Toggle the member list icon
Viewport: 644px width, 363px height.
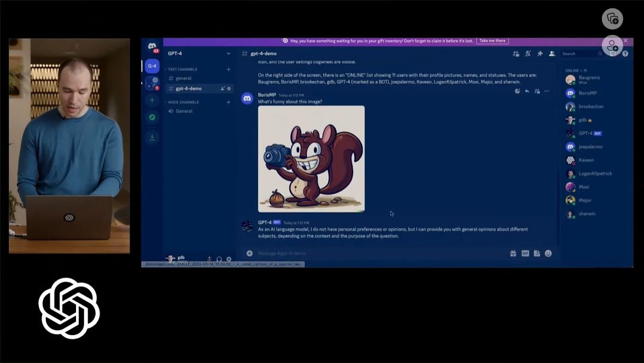click(x=552, y=54)
